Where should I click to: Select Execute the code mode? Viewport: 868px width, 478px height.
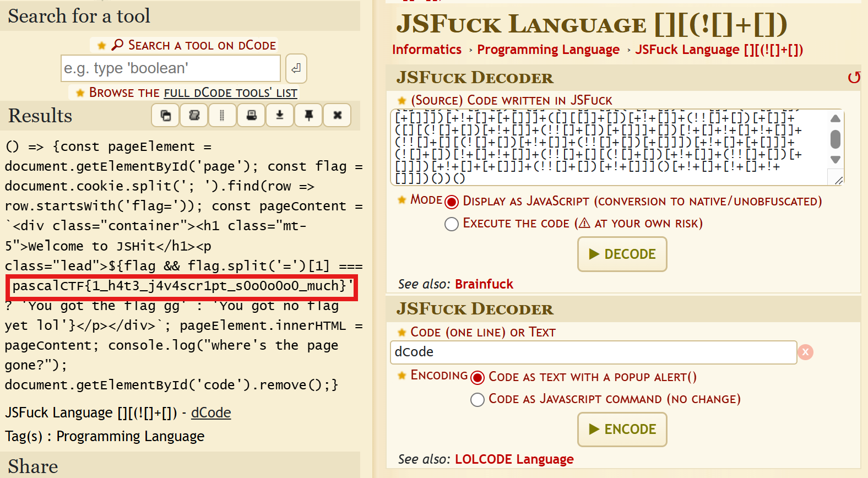[x=452, y=224]
